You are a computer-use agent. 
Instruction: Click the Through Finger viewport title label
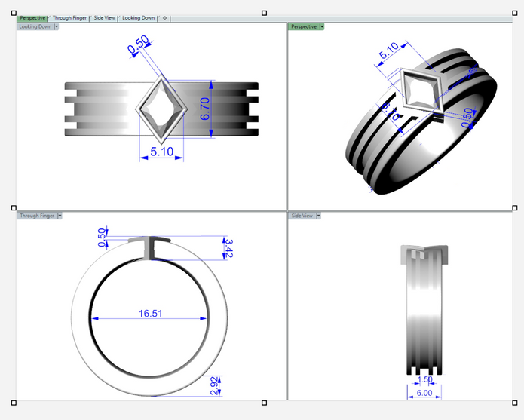pos(37,216)
